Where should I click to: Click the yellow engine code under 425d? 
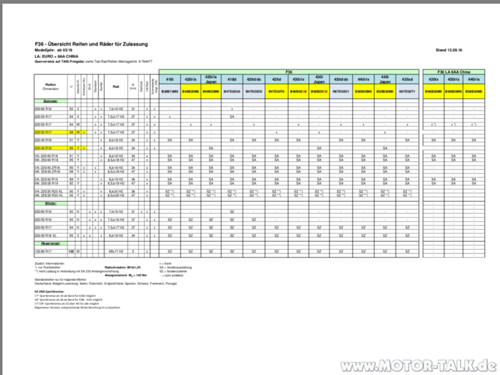(x=276, y=91)
